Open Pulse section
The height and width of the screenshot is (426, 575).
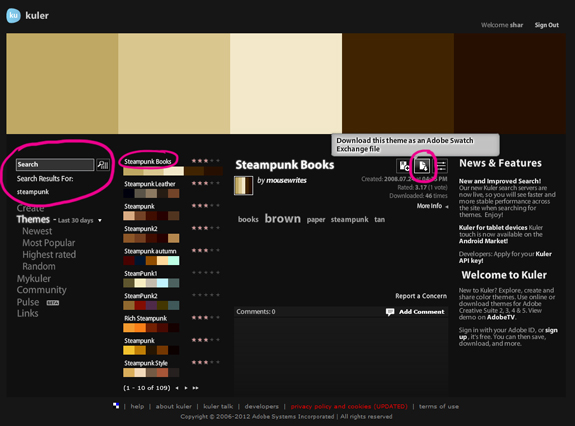click(28, 302)
